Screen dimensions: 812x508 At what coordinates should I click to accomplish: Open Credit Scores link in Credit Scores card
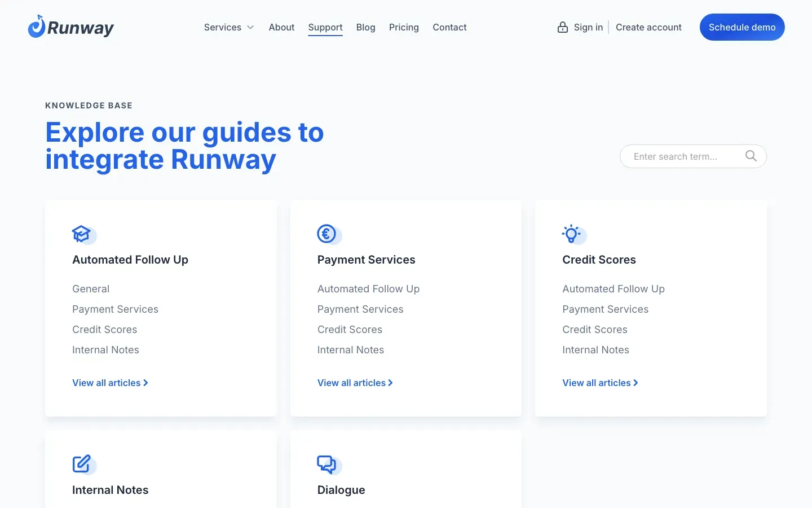tap(595, 330)
